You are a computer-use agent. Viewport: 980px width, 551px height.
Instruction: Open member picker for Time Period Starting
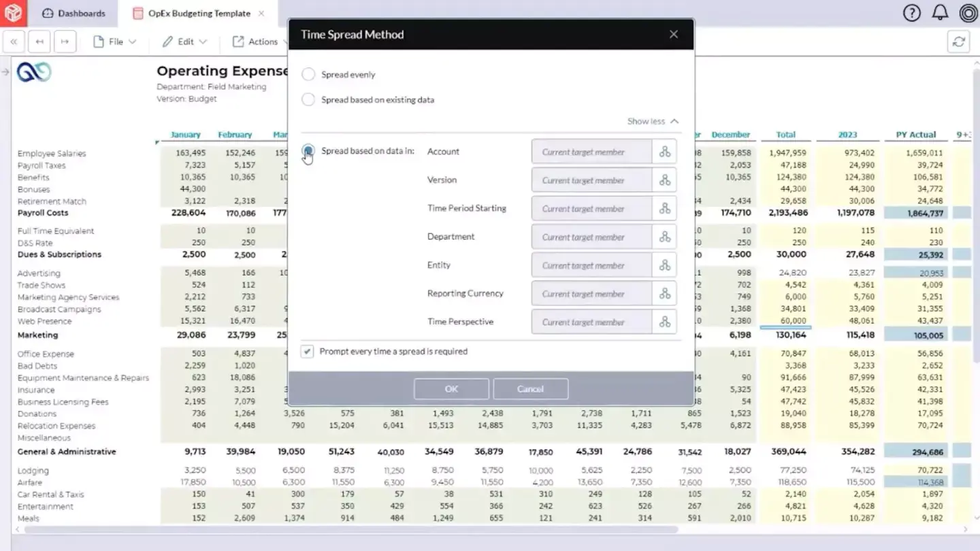click(664, 209)
